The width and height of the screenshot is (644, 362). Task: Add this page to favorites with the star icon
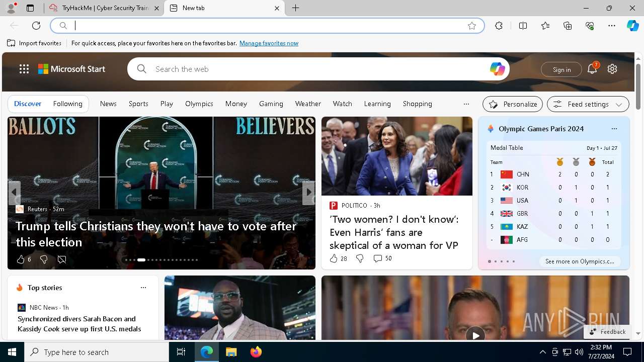(x=472, y=26)
